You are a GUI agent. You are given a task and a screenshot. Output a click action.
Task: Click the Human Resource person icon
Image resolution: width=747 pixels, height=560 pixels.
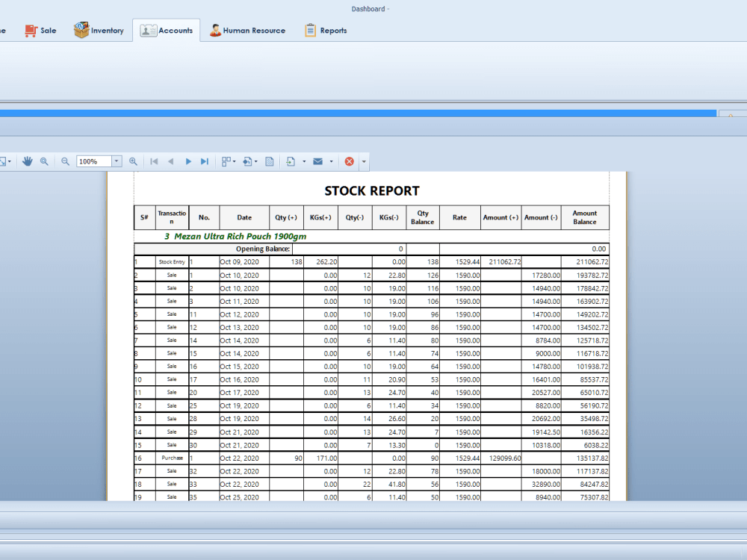(215, 31)
